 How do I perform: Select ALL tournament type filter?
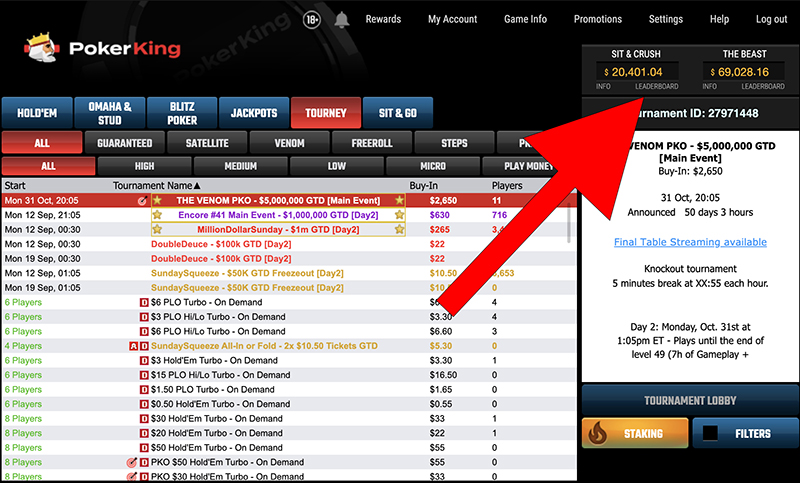coord(42,143)
